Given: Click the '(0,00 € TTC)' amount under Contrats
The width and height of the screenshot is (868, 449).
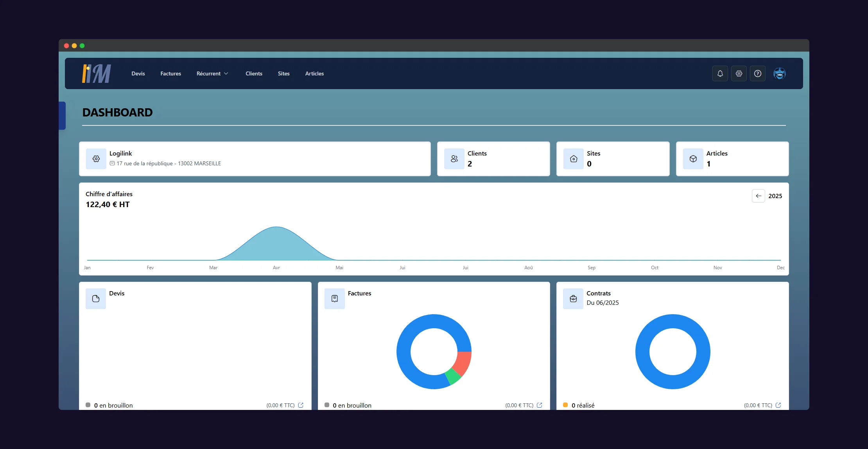Looking at the screenshot, I should [x=758, y=405].
